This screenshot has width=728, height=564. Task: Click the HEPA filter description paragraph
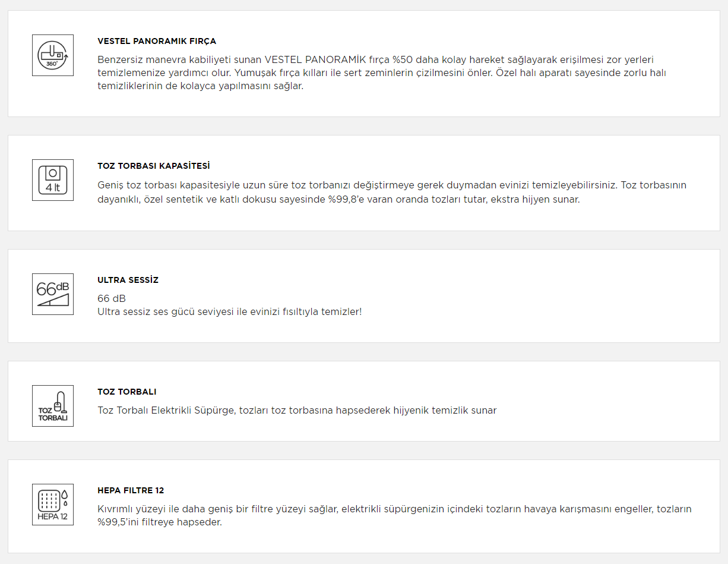394,515
